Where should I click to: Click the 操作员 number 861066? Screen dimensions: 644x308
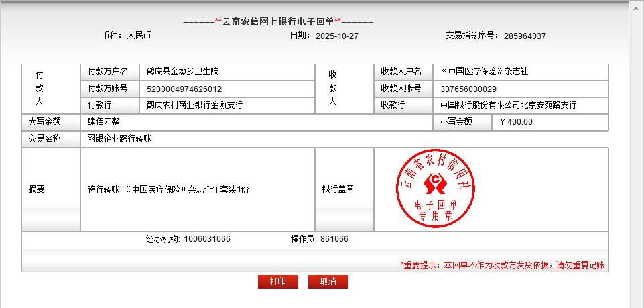click(x=334, y=239)
